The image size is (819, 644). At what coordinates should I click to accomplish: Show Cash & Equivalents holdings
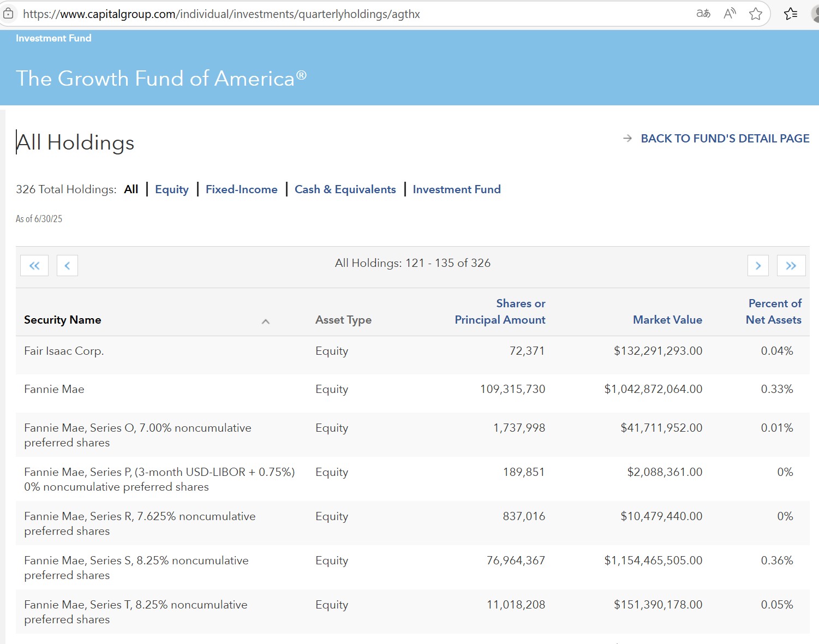point(345,189)
